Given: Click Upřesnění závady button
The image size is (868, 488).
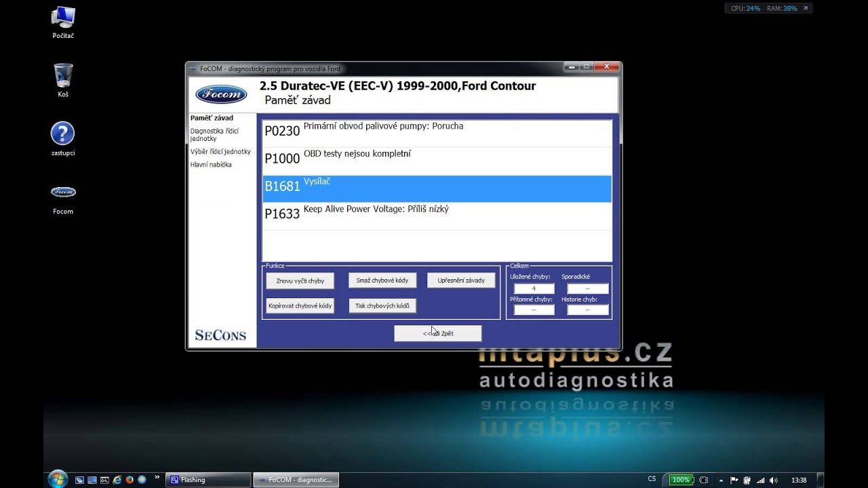Looking at the screenshot, I should tap(461, 281).
